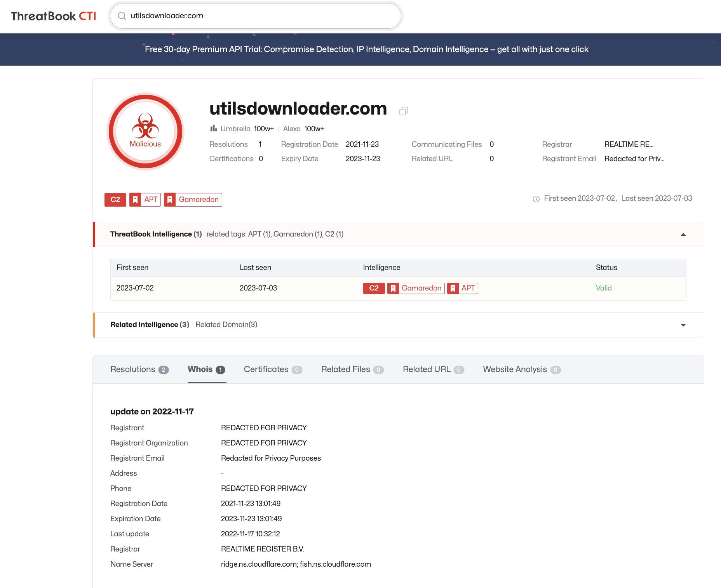The width and height of the screenshot is (721, 588).
Task: Open the Related Files tab
Action: pyautogui.click(x=346, y=369)
